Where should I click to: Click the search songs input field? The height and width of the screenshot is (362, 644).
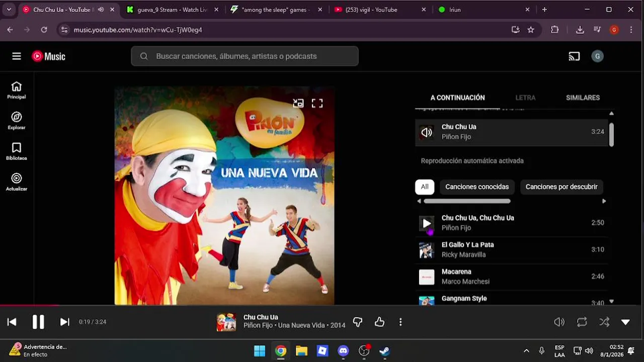tap(245, 56)
